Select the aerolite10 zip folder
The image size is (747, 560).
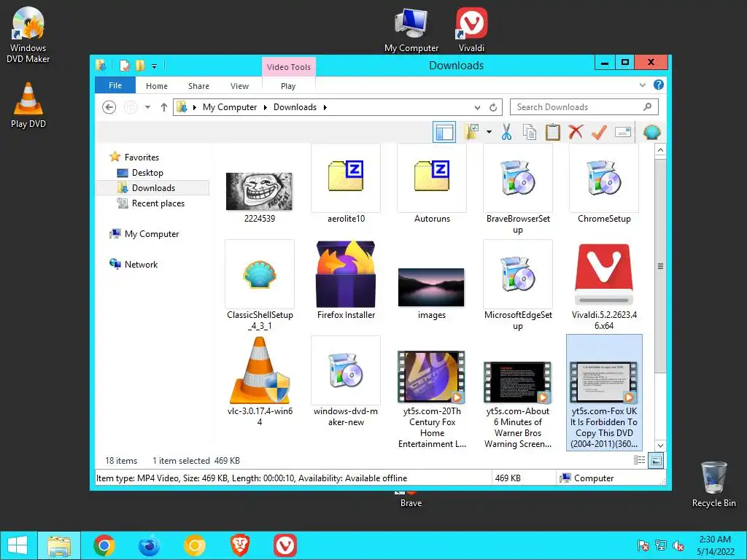click(x=346, y=183)
